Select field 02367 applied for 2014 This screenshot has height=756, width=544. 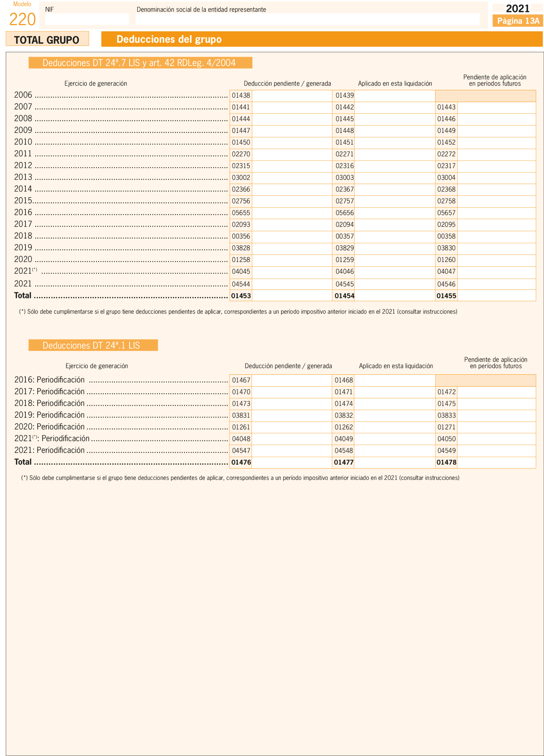(x=394, y=190)
